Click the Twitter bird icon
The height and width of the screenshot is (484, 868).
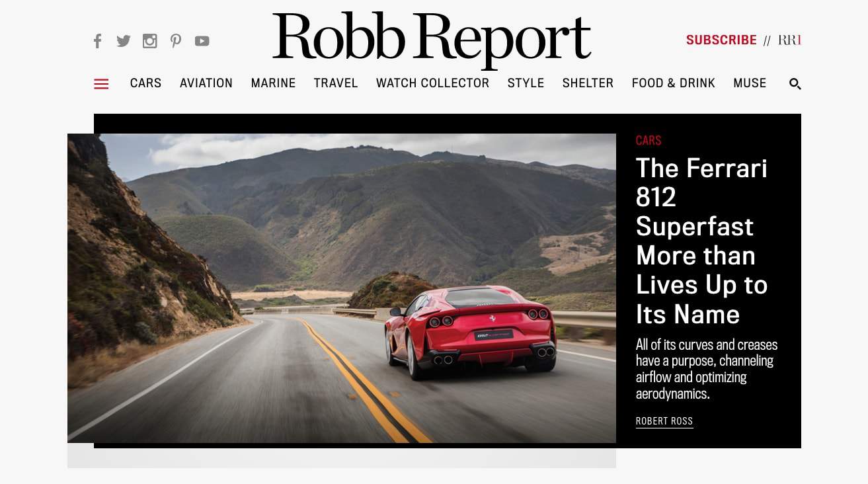coord(123,40)
